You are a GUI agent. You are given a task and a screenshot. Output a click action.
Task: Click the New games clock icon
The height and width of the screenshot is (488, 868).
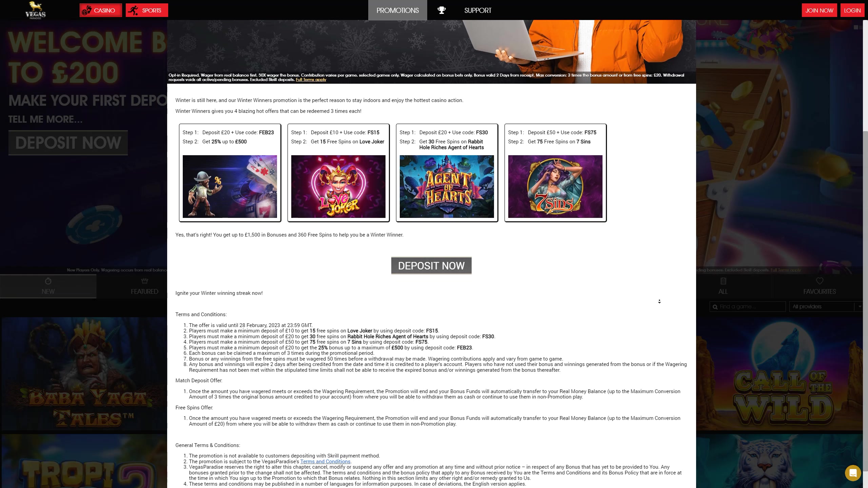coord(48,281)
